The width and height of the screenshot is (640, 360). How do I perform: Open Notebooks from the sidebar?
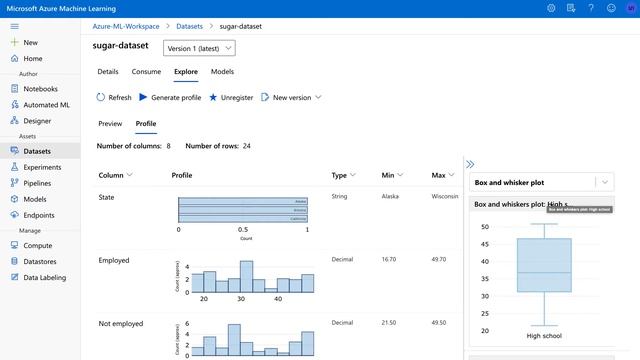(x=40, y=89)
